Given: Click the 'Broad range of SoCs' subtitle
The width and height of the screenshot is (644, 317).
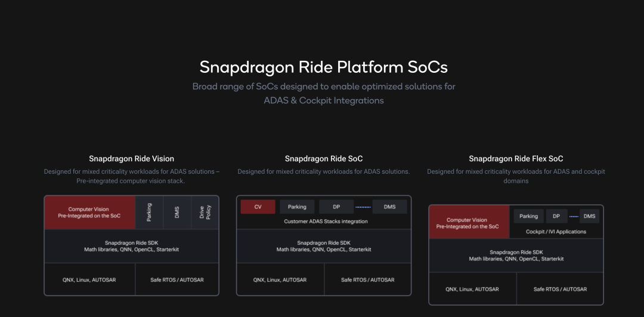Looking at the screenshot, I should pyautogui.click(x=324, y=93).
